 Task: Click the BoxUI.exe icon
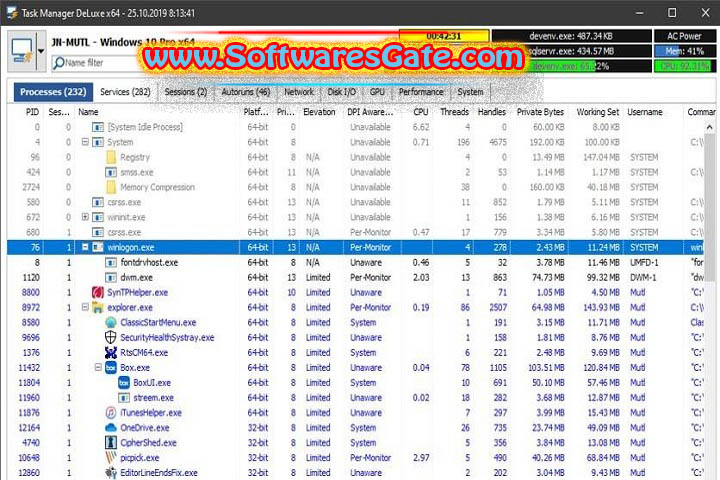[x=124, y=383]
